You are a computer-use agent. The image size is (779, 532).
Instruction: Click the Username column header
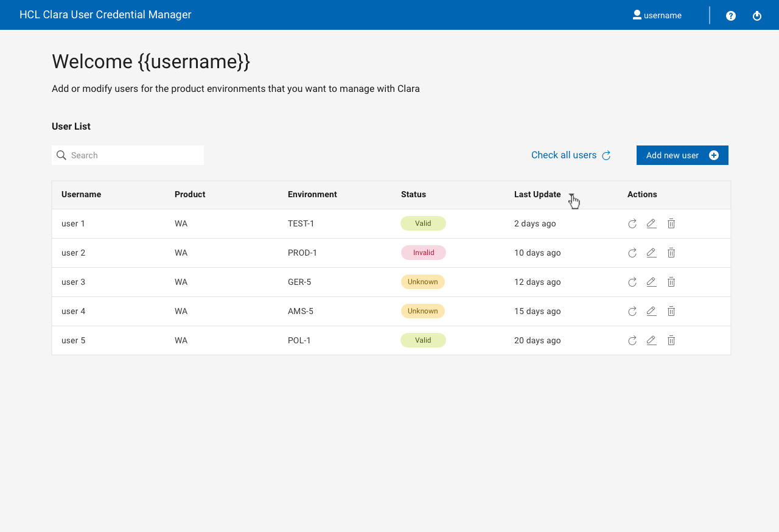pos(81,194)
